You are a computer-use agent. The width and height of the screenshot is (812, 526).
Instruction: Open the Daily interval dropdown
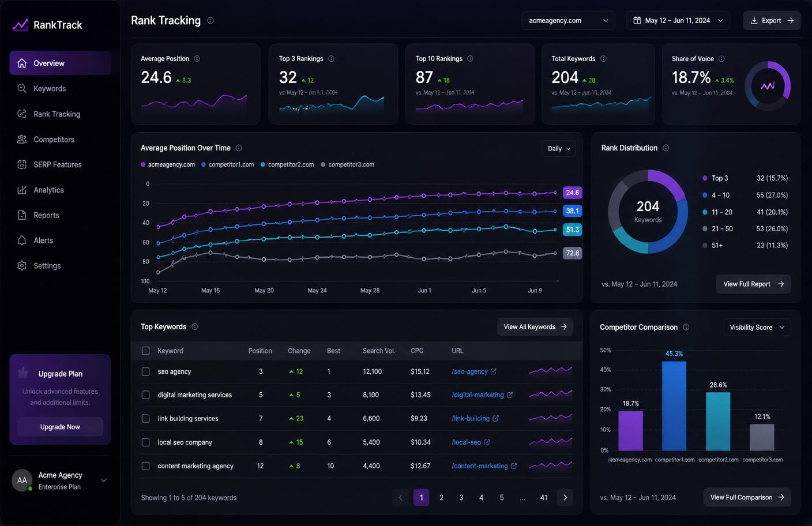(559, 148)
